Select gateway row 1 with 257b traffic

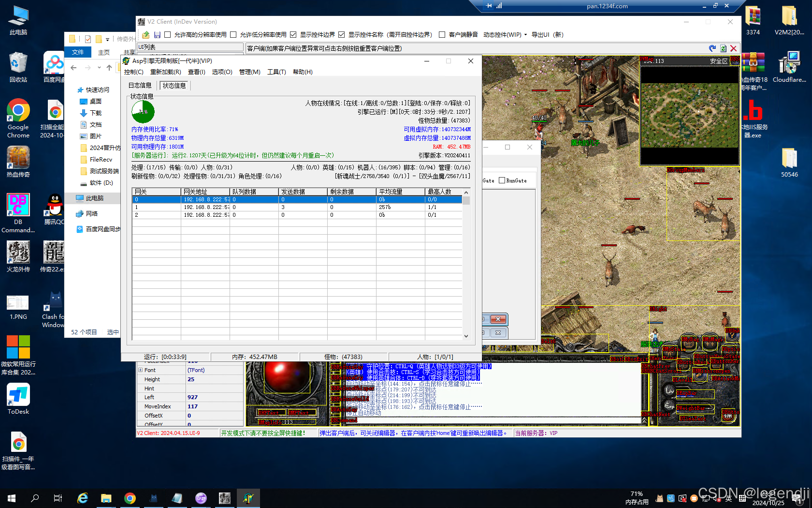click(297, 207)
